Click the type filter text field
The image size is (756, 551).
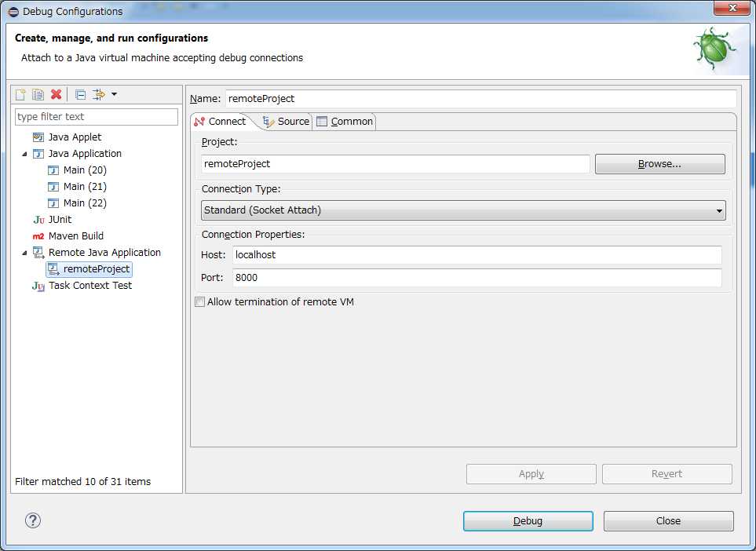pos(97,117)
